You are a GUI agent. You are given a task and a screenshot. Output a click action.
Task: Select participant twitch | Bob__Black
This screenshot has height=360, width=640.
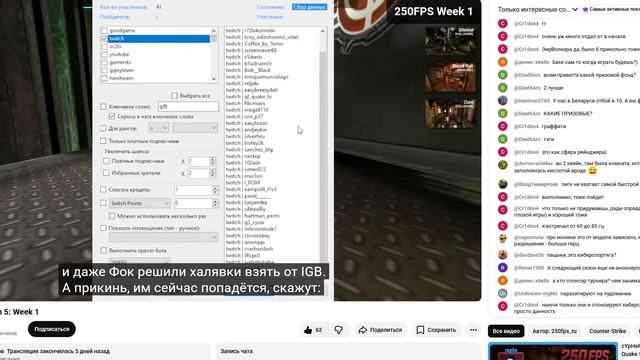(x=248, y=70)
